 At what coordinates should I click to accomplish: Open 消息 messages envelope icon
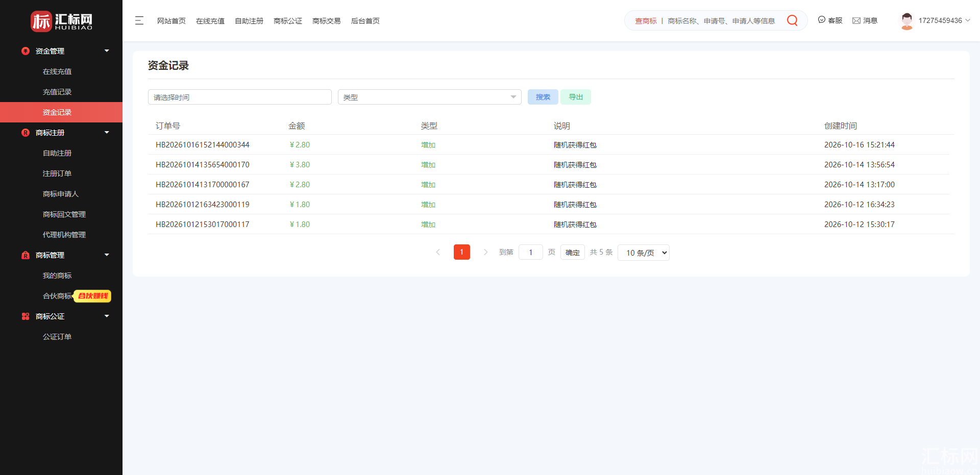856,20
